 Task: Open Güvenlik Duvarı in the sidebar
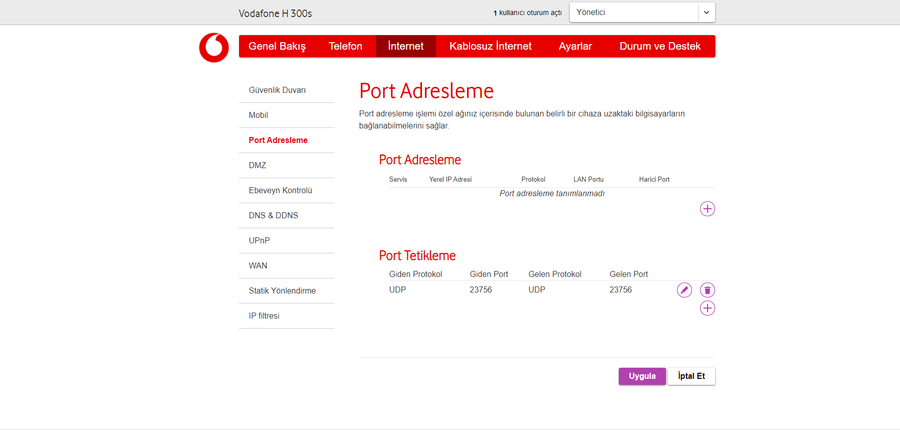(x=277, y=90)
